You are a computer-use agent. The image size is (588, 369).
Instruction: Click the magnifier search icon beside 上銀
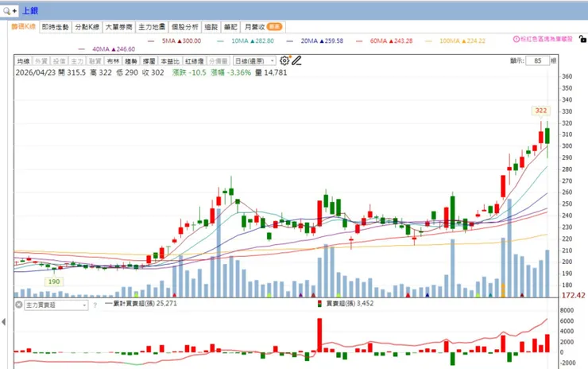6,11
